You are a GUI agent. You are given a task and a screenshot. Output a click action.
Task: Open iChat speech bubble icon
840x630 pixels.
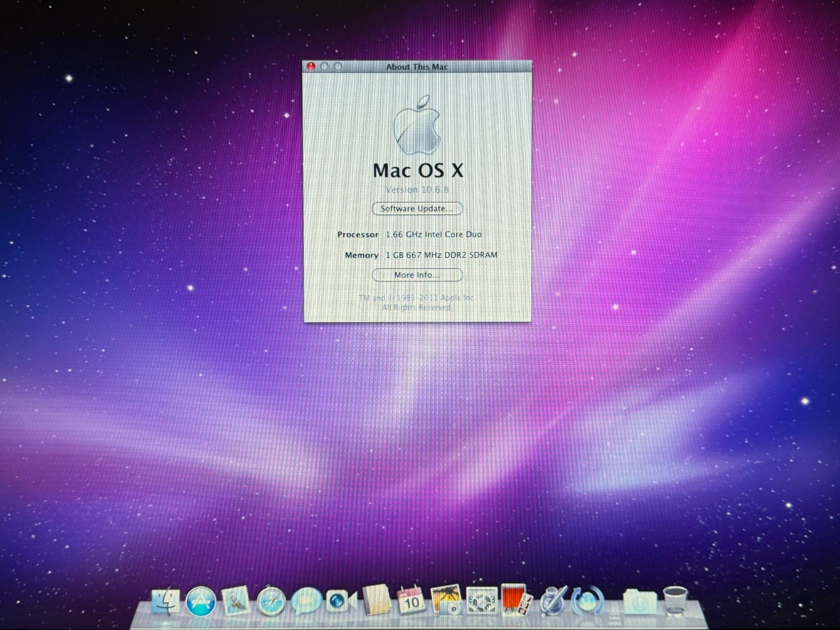click(306, 602)
